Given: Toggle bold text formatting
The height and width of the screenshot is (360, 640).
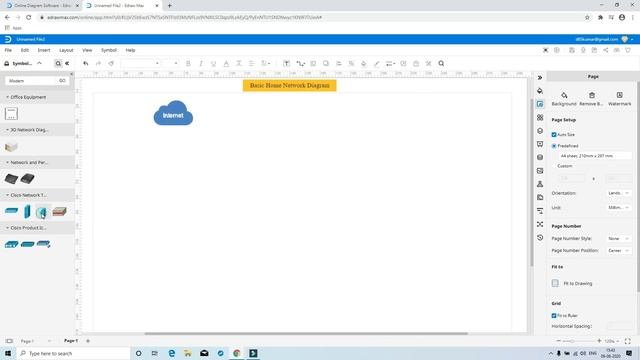Looking at the screenshot, I should (x=188, y=64).
